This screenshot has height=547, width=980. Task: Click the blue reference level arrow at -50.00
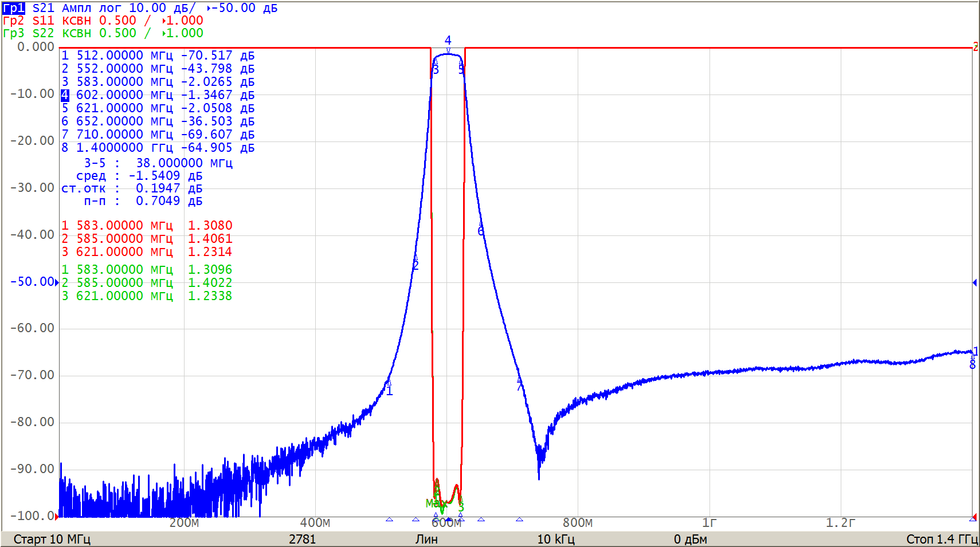[57, 282]
